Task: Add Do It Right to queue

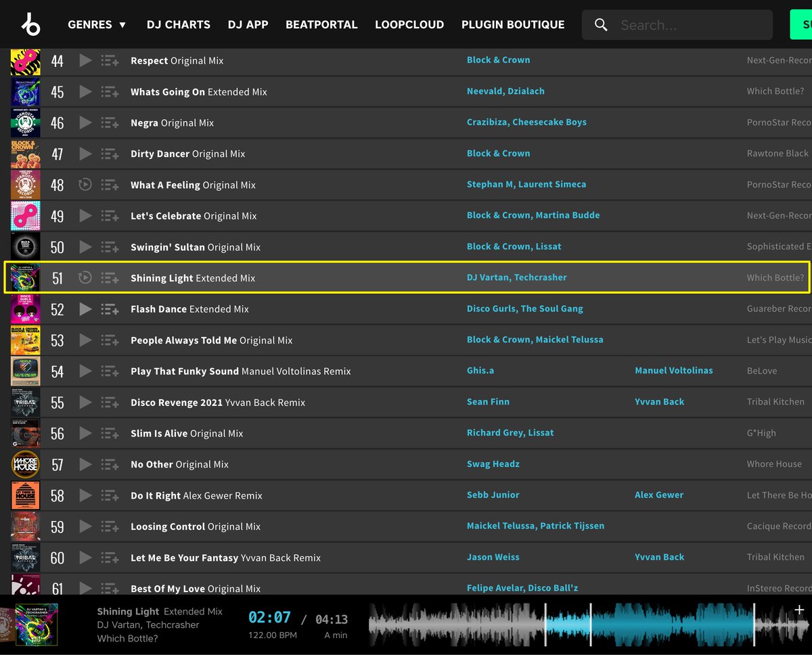Action: click(x=110, y=496)
